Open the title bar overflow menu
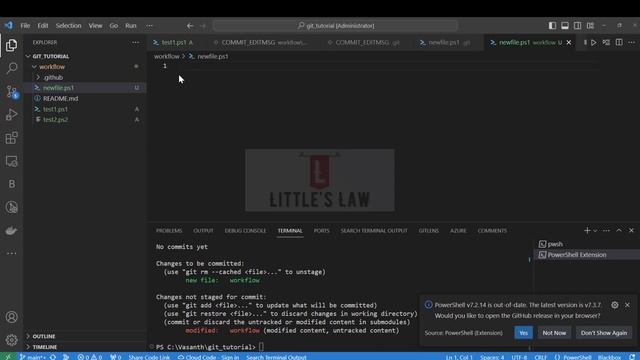640x360 pixels. (x=149, y=25)
